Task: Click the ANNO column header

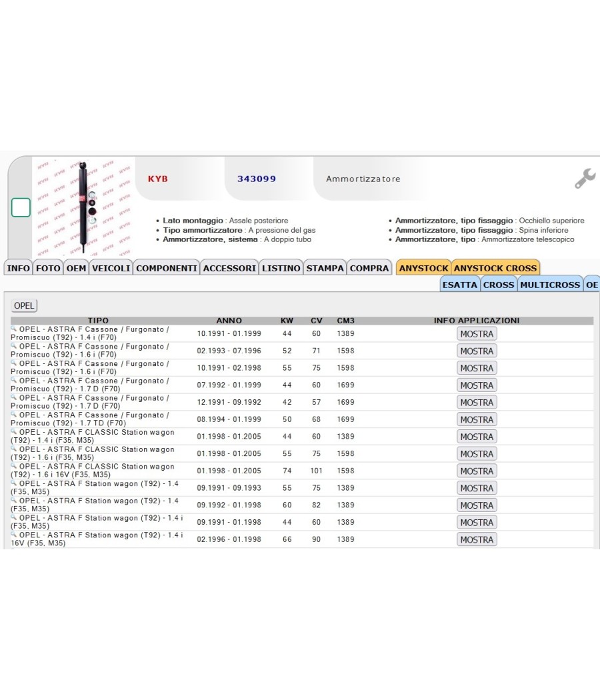Action: tap(229, 321)
